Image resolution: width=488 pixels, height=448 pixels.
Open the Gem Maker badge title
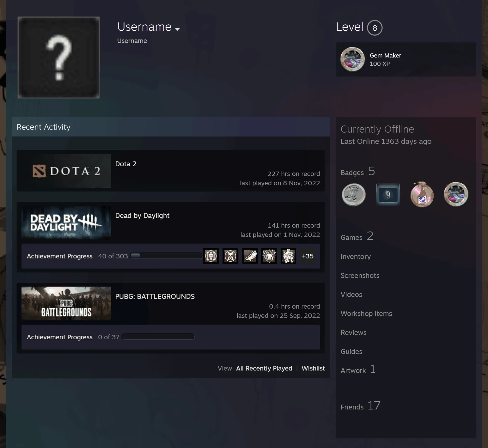click(x=385, y=55)
